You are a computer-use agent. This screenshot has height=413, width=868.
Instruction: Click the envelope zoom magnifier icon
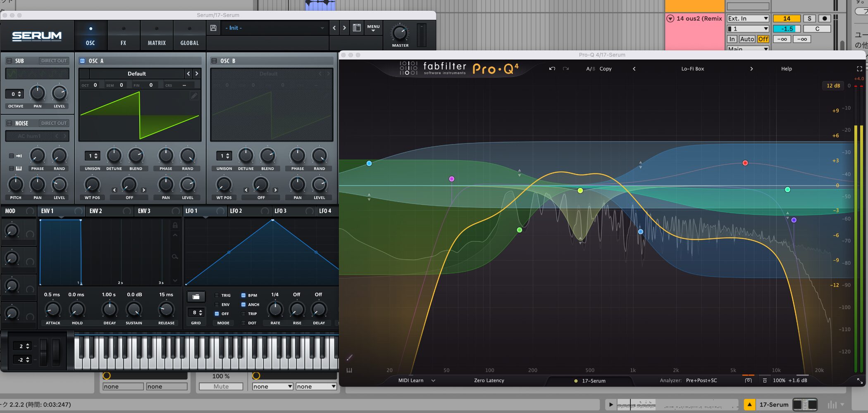point(175,257)
